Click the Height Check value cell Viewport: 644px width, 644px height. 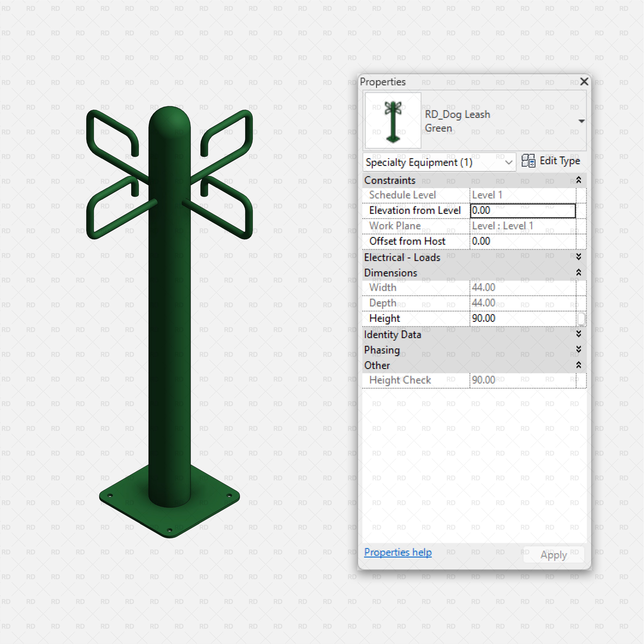point(522,380)
